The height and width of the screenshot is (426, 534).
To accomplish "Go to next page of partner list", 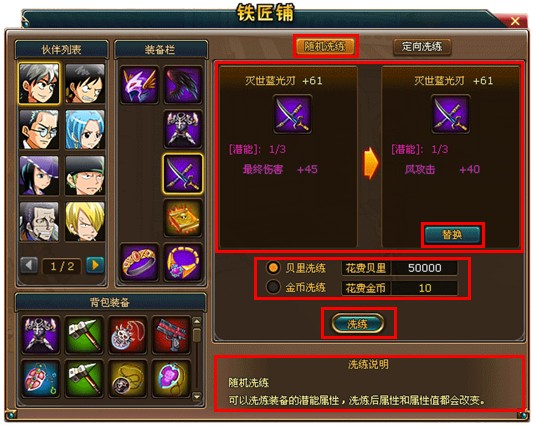I will pyautogui.click(x=95, y=265).
